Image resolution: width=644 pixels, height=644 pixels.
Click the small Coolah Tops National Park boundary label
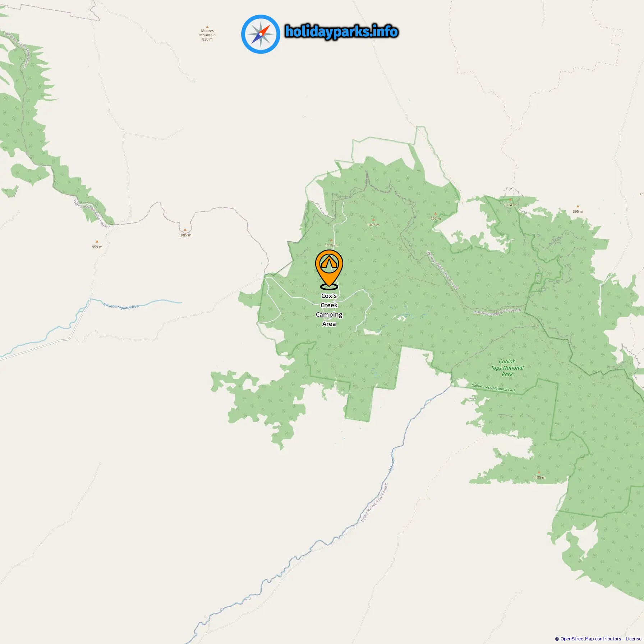(x=493, y=388)
